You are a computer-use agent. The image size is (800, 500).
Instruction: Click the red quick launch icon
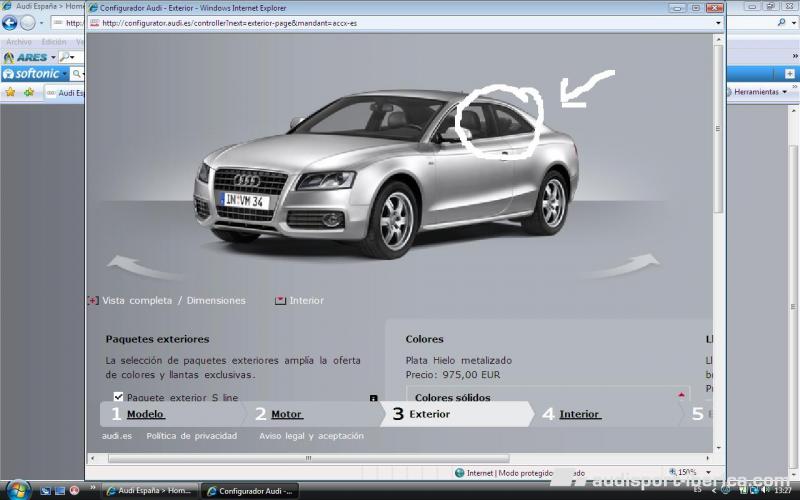[x=74, y=491]
